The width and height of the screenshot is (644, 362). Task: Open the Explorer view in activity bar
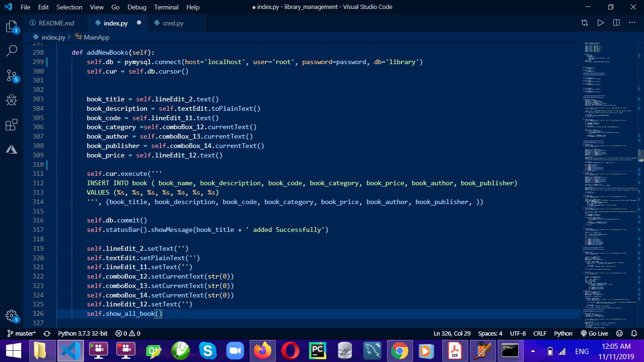tap(11, 26)
